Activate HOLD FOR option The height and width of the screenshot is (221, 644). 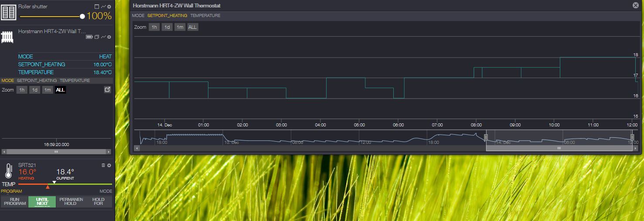[x=99, y=201]
